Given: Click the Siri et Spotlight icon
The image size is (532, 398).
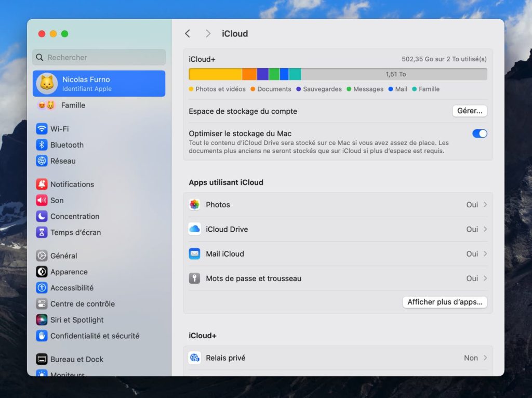Looking at the screenshot, I should (42, 320).
